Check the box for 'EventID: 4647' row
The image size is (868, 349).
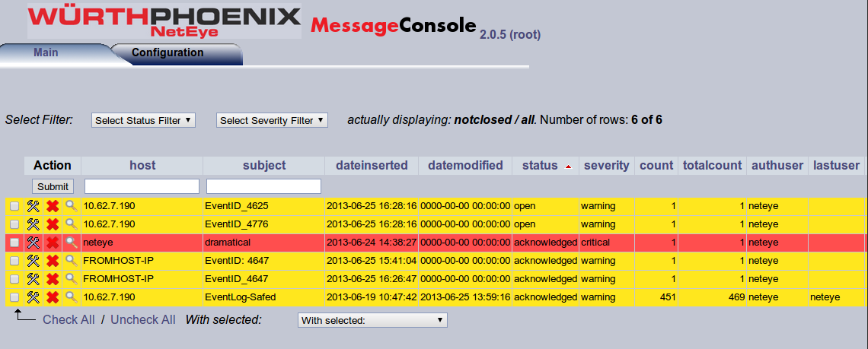[x=14, y=261]
